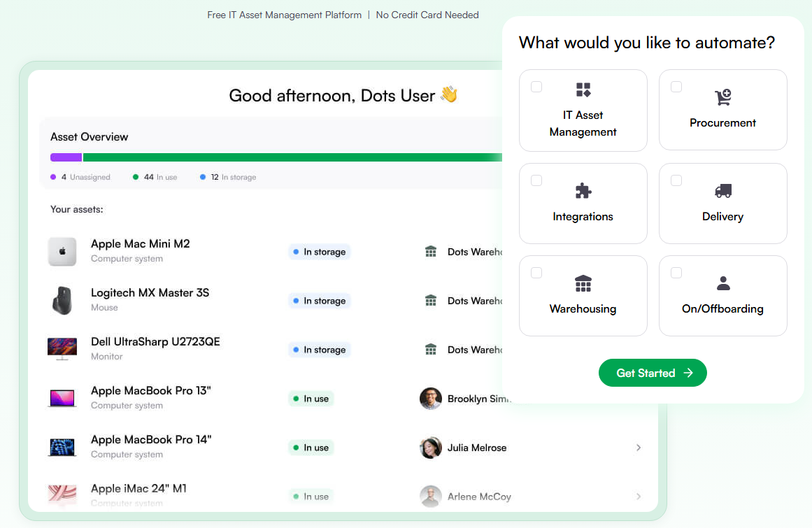Tick the IT Asset Management checkbox
Viewport: 812px width, 528px height.
536,87
